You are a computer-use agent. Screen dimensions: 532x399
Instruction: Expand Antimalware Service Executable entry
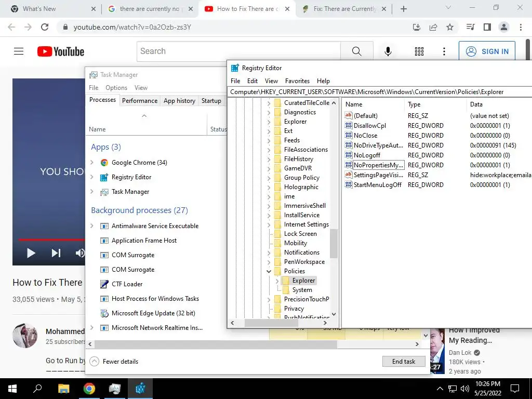pos(91,226)
